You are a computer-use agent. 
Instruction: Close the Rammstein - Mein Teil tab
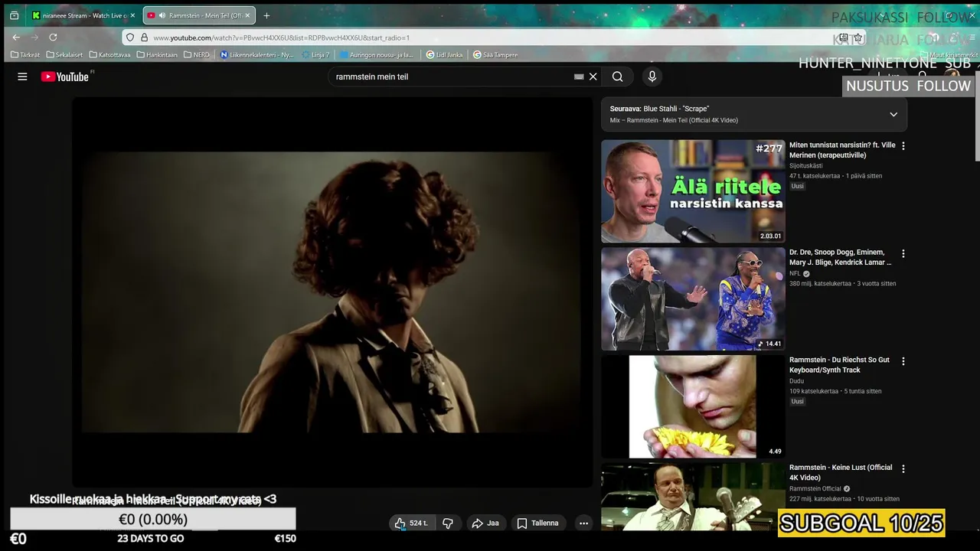247,15
